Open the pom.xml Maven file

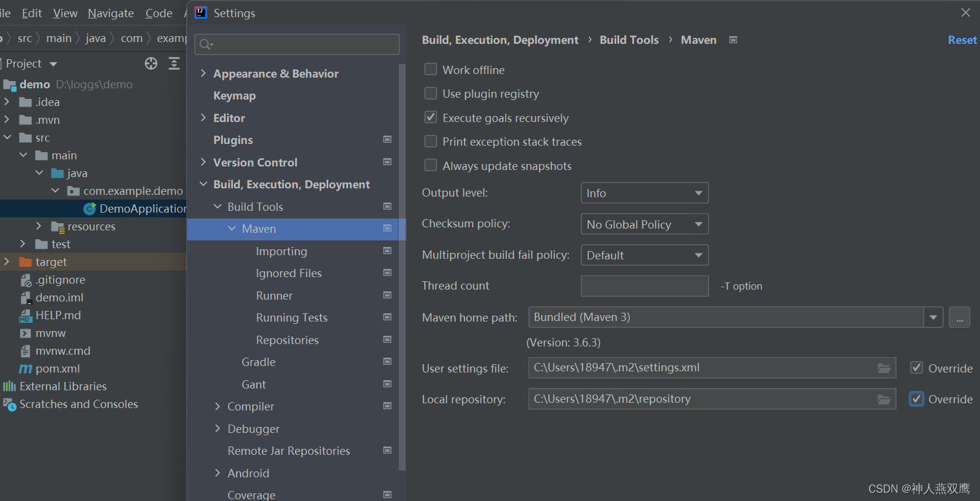57,368
